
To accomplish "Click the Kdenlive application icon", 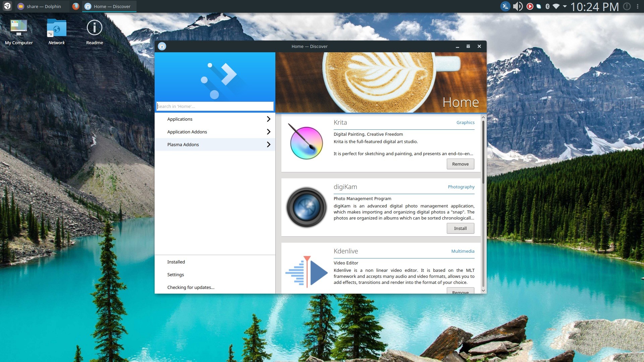I will (306, 271).
